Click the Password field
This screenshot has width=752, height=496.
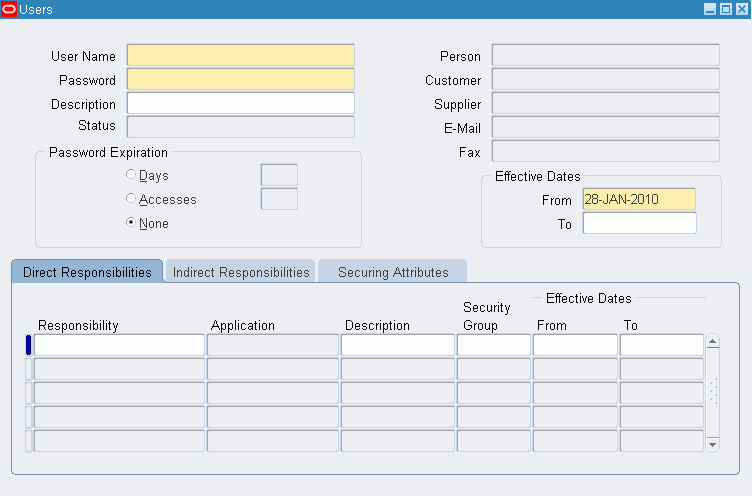[x=241, y=79]
